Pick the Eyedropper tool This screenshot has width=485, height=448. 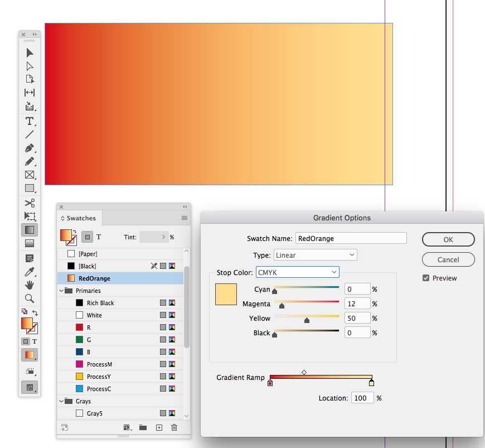30,272
